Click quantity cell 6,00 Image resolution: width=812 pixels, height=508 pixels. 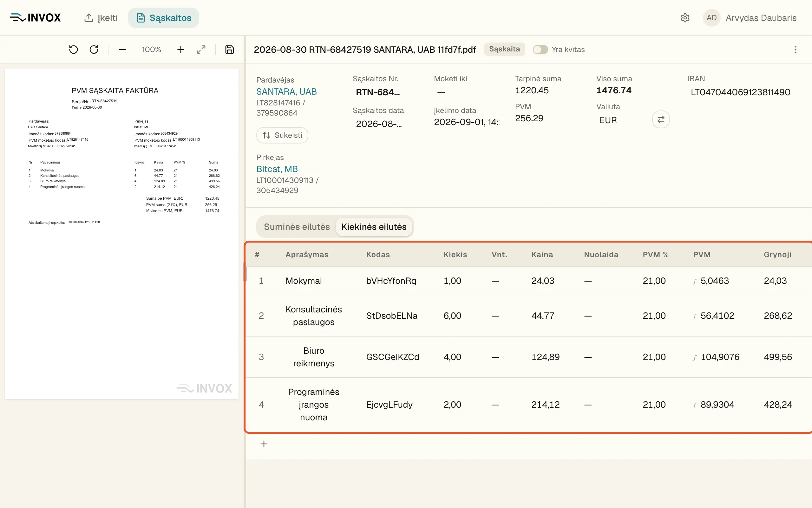(x=452, y=316)
